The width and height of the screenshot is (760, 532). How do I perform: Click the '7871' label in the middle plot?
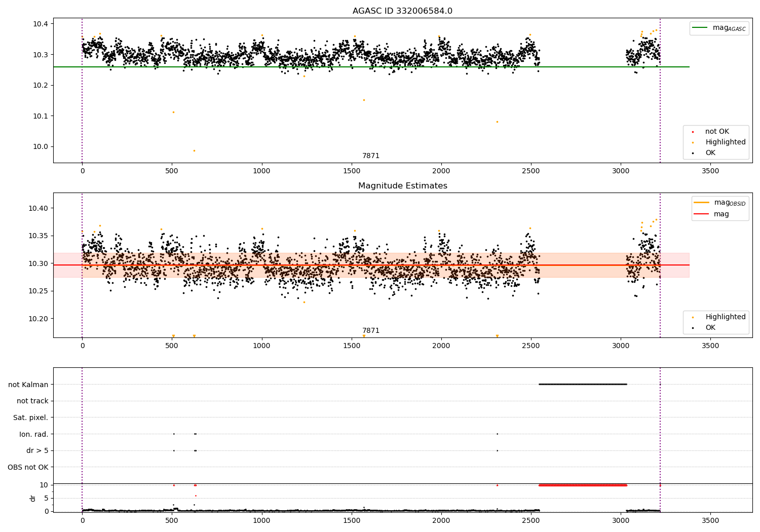pyautogui.click(x=371, y=331)
